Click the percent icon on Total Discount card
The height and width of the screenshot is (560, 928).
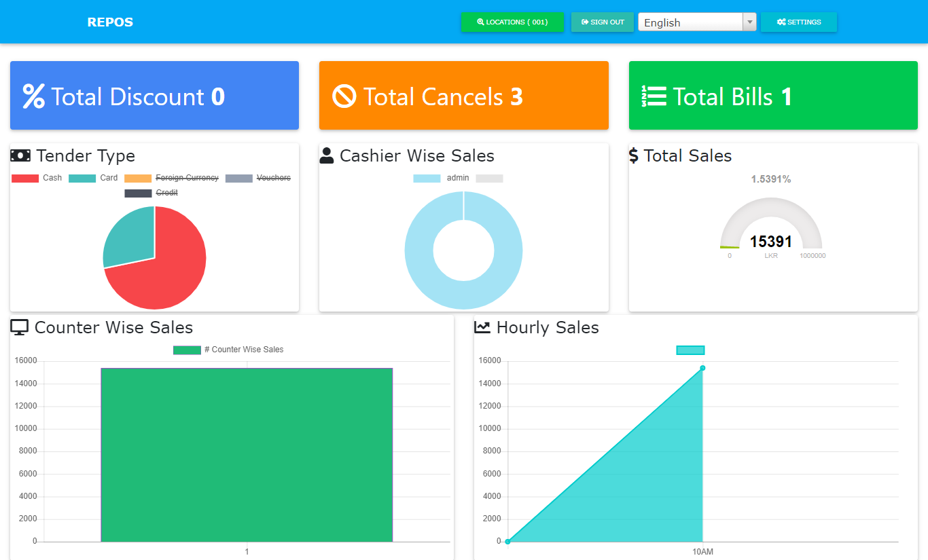pos(34,96)
